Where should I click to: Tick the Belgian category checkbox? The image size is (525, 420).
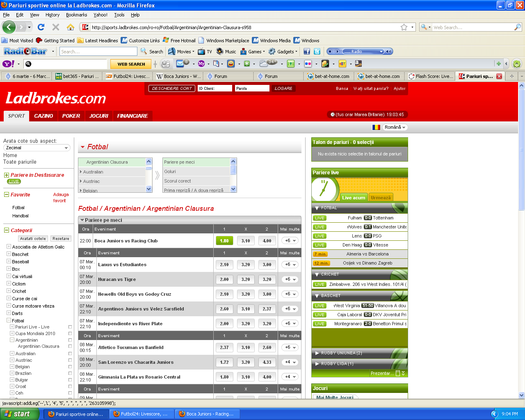click(70, 367)
